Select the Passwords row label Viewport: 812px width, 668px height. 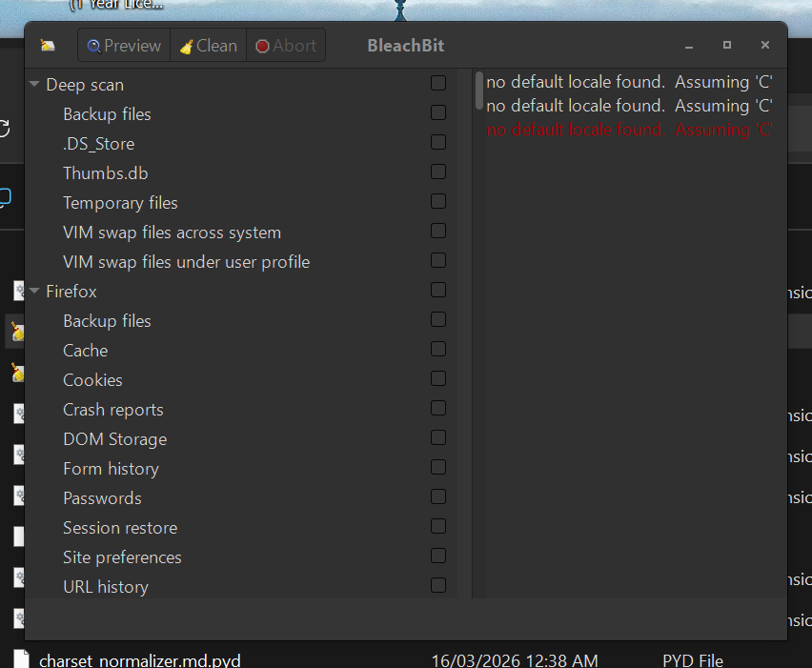pyautogui.click(x=103, y=498)
